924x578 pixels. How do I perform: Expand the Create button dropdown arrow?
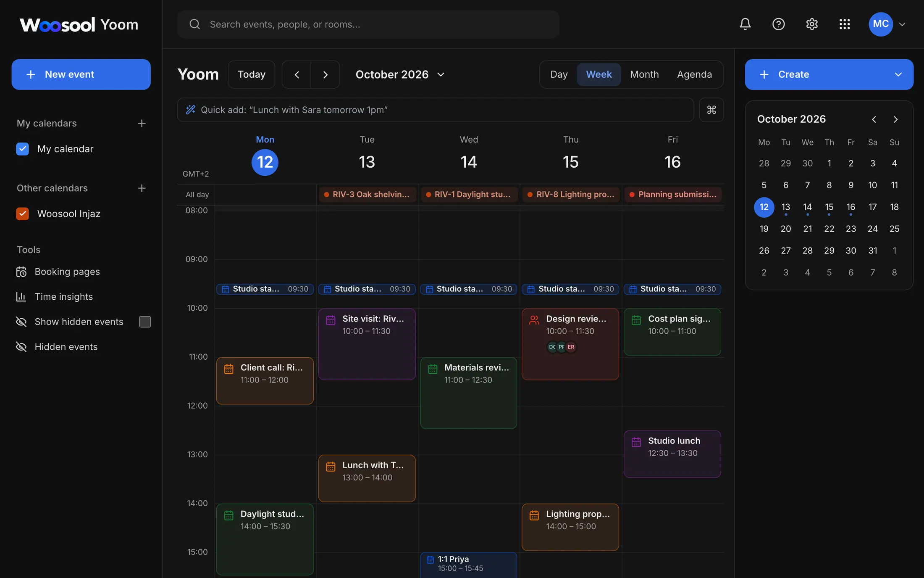coord(898,74)
